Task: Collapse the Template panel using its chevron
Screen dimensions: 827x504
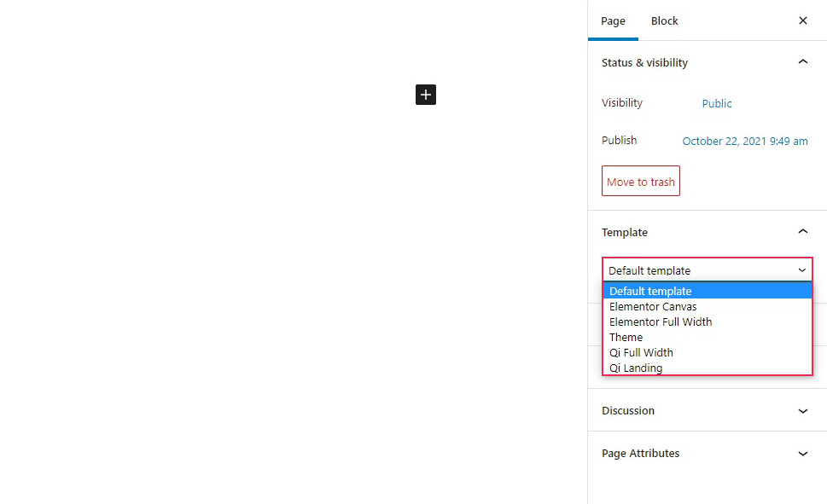Action: [802, 232]
